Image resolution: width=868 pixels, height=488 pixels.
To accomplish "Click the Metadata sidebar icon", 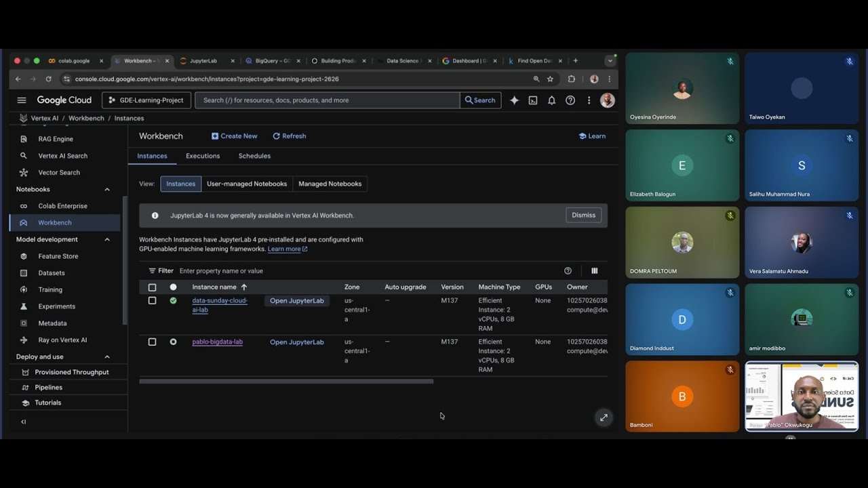I will (24, 323).
